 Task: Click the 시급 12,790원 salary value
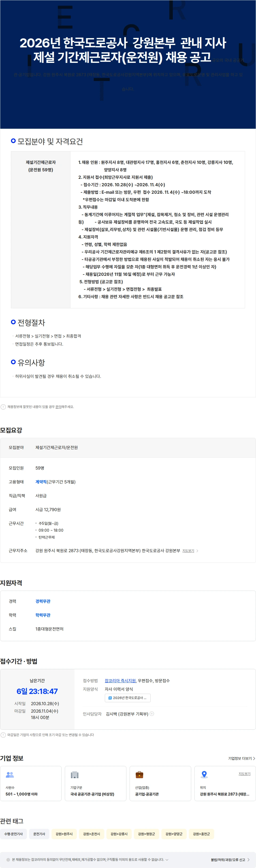[48, 510]
